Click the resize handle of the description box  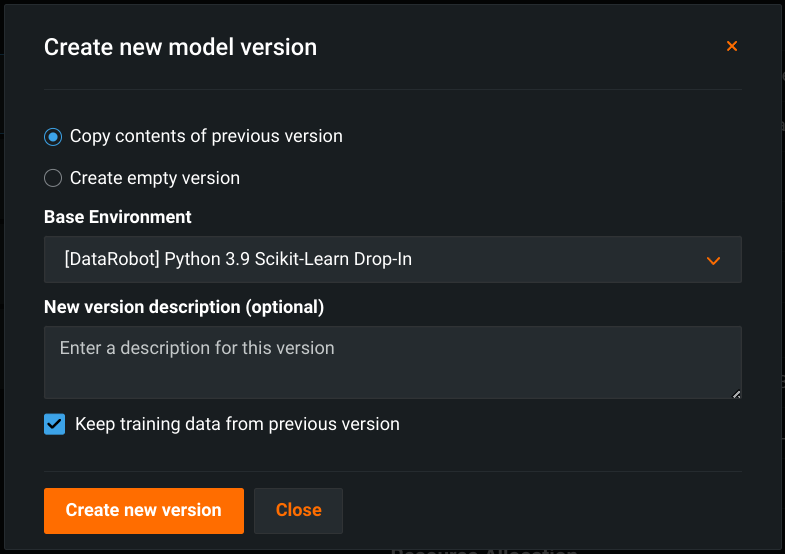[736, 393]
